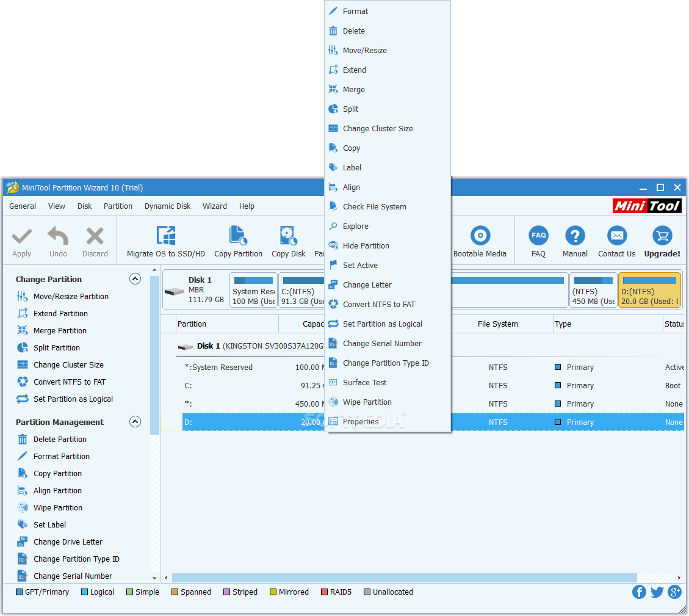Image resolution: width=689 pixels, height=616 pixels.
Task: Choose Change Letter in context menu
Action: pyautogui.click(x=388, y=285)
